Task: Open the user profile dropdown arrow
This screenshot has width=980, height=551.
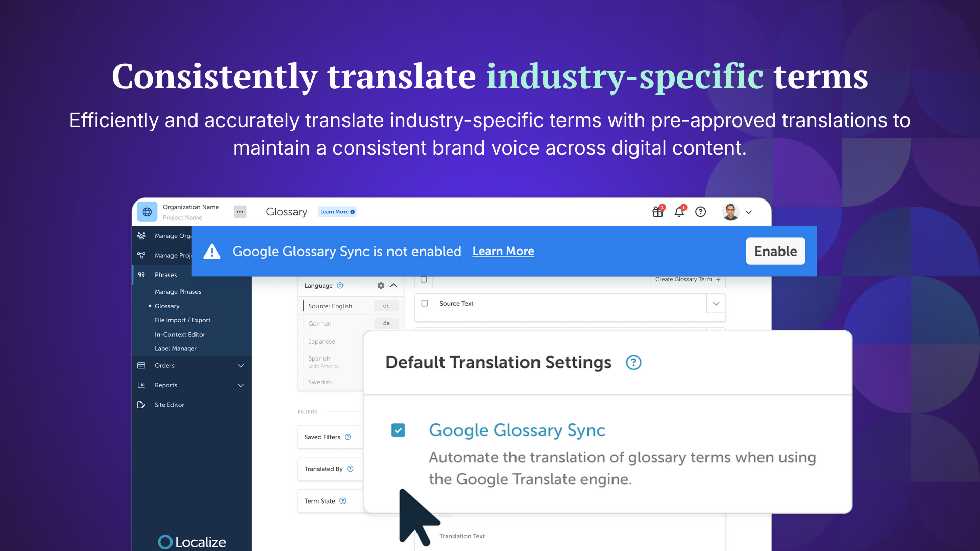Action: 749,212
